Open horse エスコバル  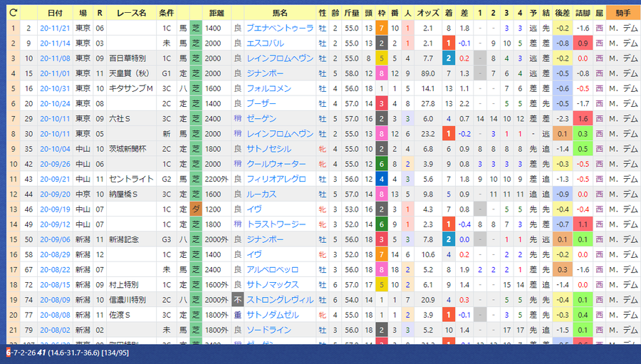[266, 43]
